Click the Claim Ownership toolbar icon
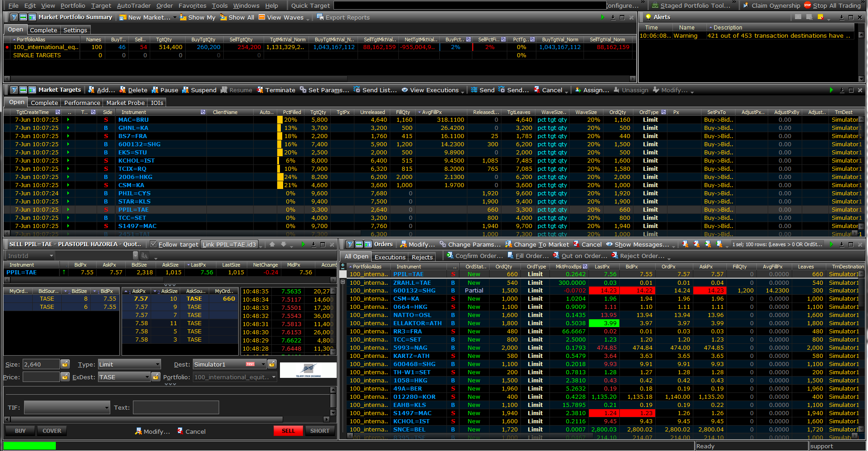Screen dimensions: 868x451 [x=746, y=5]
